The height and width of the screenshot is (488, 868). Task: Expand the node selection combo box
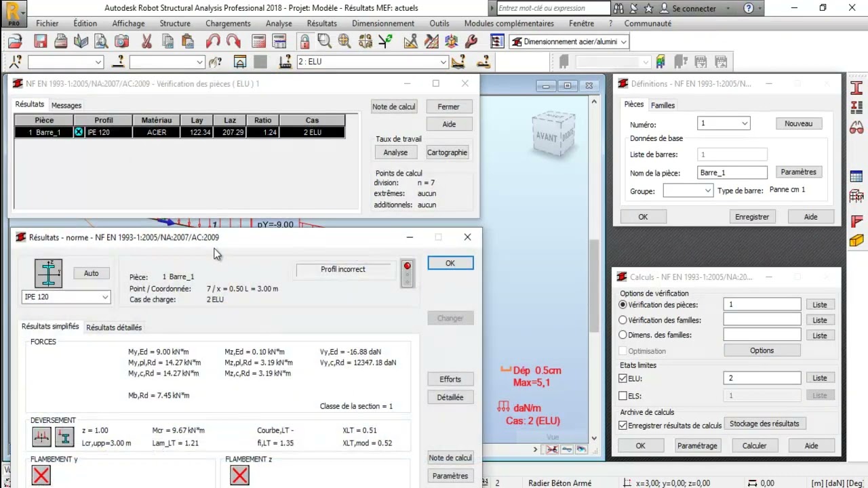pyautogui.click(x=98, y=62)
